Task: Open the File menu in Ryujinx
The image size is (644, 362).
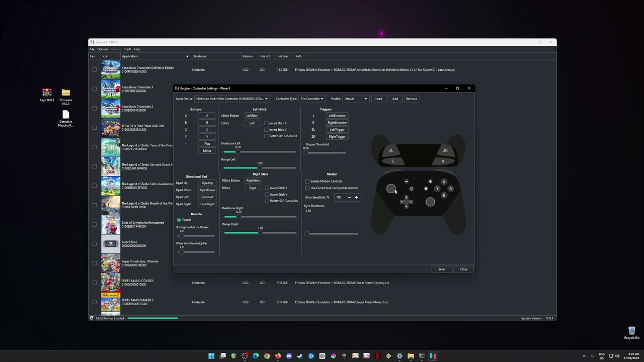Action: coord(92,49)
